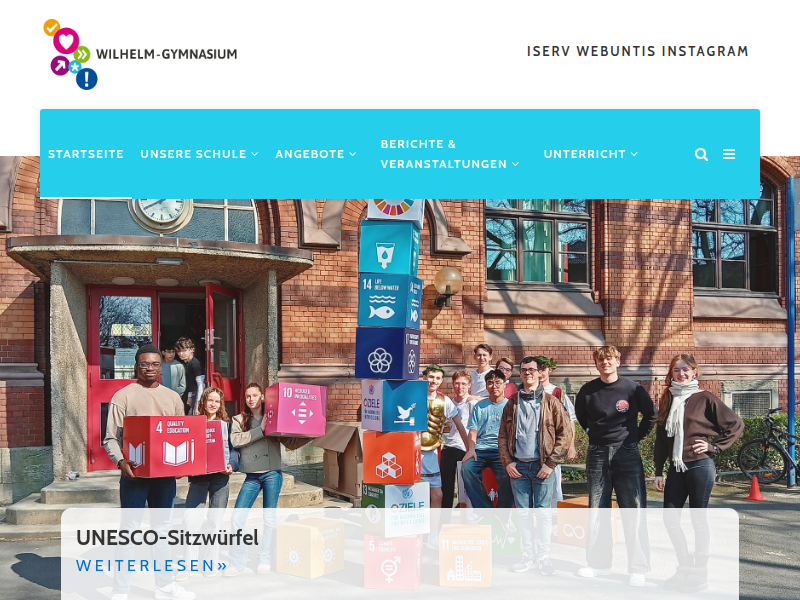Expand the Unsere Schule chevron
800x600 pixels.
point(255,154)
